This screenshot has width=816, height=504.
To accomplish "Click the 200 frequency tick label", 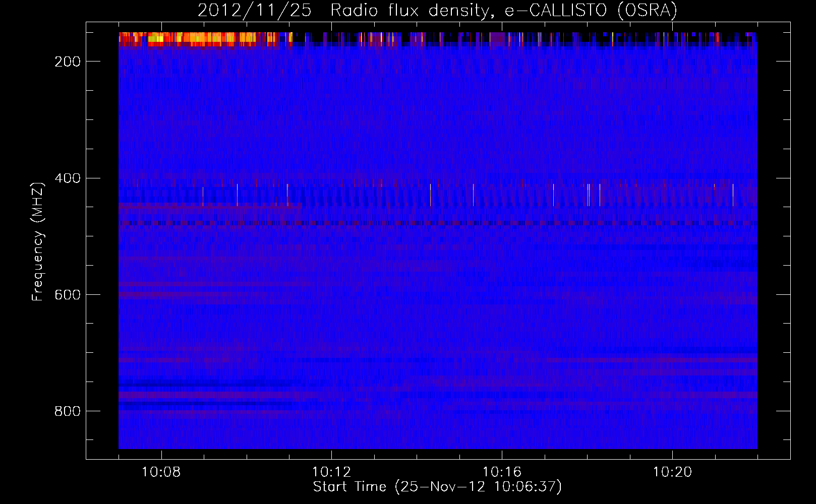I will (x=68, y=61).
